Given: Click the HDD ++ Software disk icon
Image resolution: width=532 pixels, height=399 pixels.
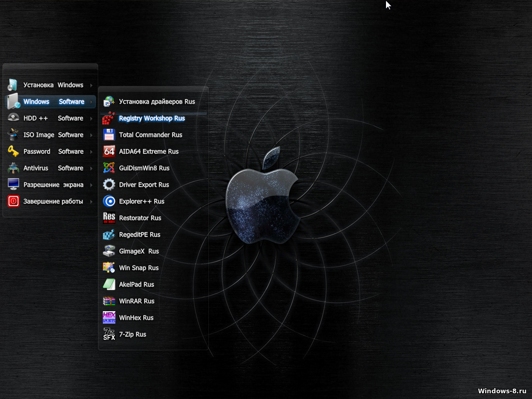Looking at the screenshot, I should click(x=13, y=118).
